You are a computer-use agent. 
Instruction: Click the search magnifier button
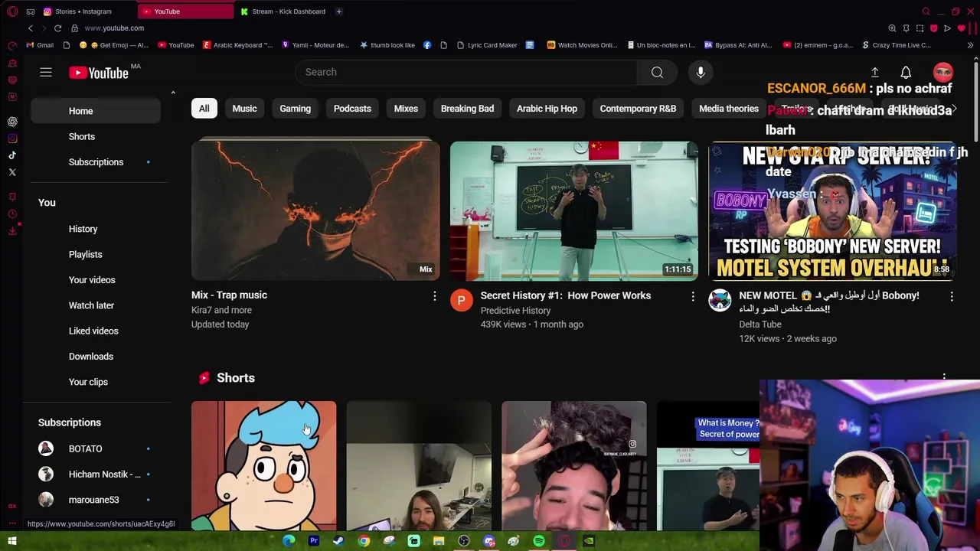pyautogui.click(x=657, y=72)
